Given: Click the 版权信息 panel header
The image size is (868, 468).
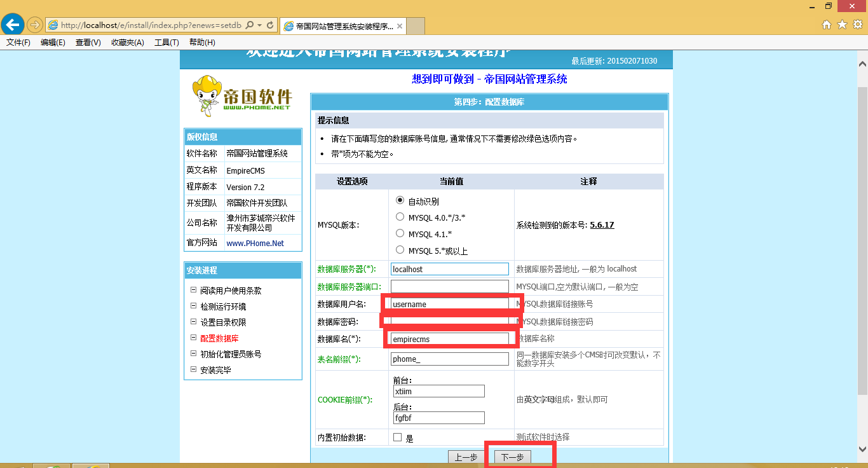Looking at the screenshot, I should pos(243,137).
